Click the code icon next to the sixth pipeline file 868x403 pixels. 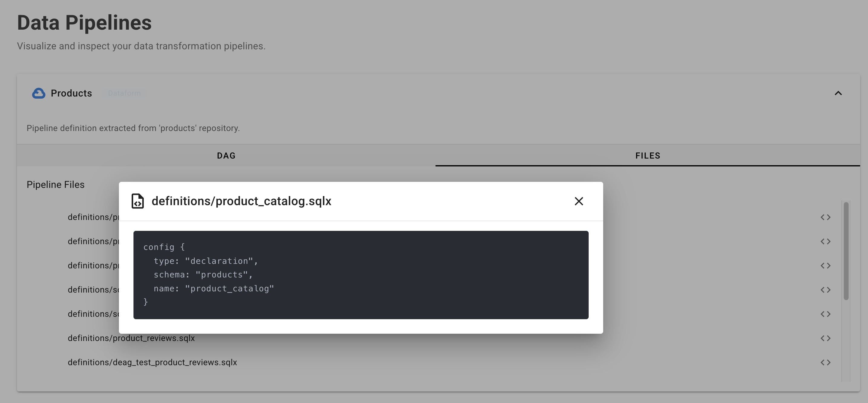pos(826,338)
